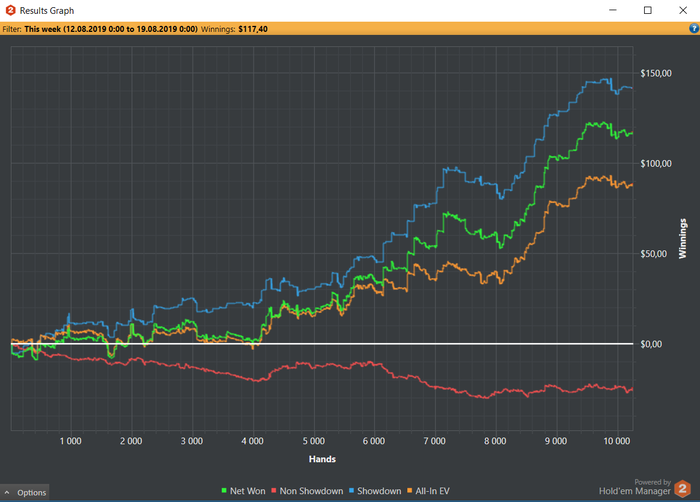Click the filter date range text

tap(111, 29)
